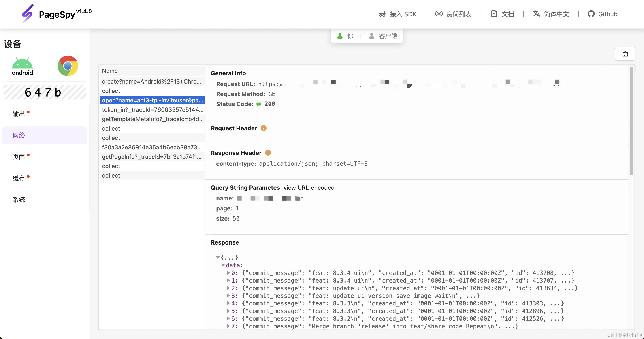The image size is (644, 339).
Task: Select the last collect request row
Action: (x=152, y=175)
